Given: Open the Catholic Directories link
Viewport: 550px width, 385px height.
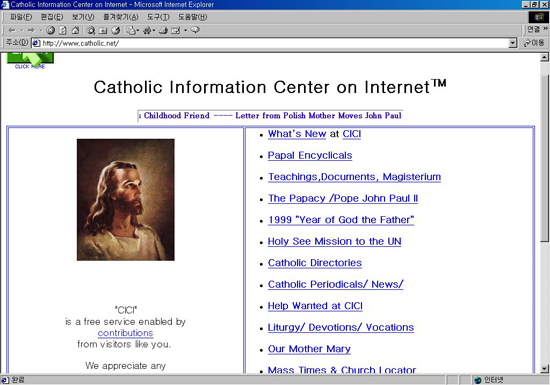Looking at the screenshot, I should click(315, 263).
